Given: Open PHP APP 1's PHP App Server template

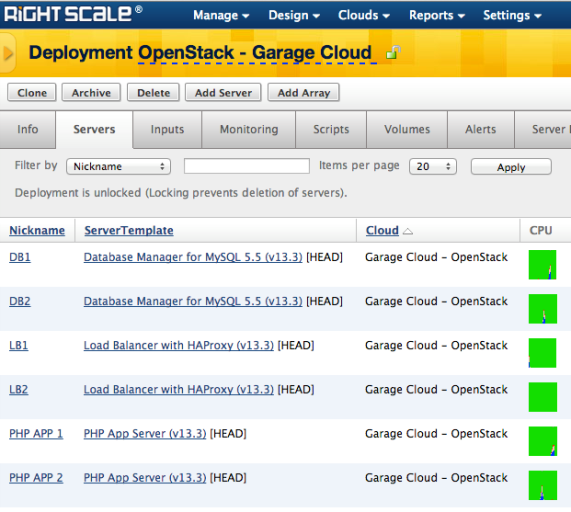Looking at the screenshot, I should (145, 433).
